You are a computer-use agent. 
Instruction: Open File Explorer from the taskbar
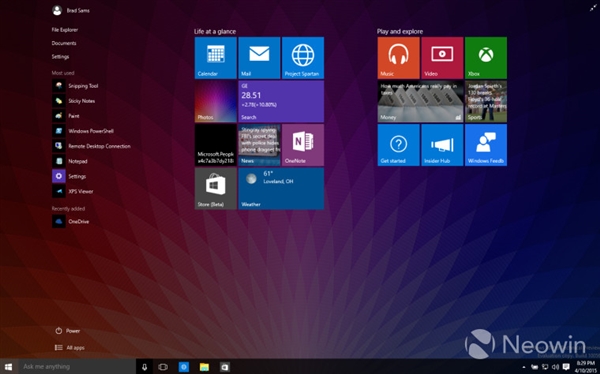point(204,367)
